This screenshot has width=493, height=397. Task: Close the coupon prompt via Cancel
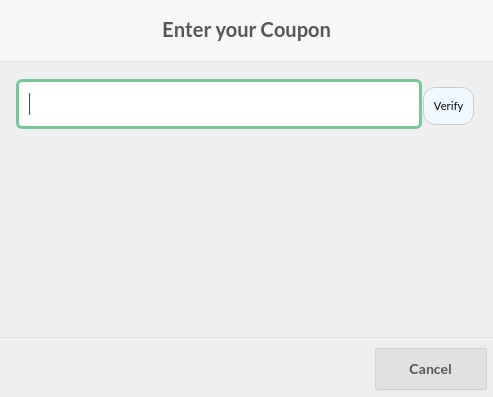[431, 369]
